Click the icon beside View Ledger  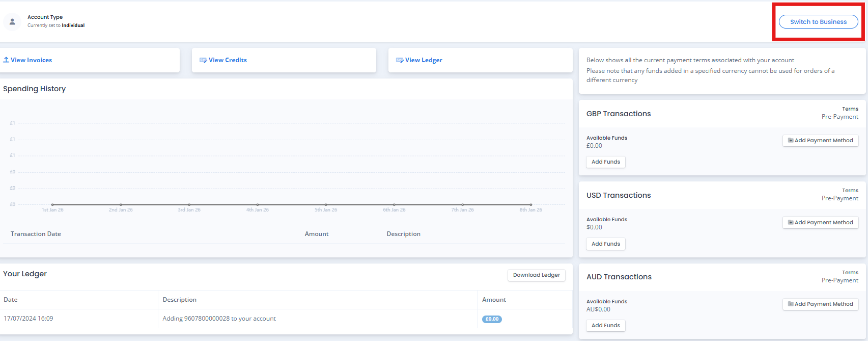(x=400, y=60)
